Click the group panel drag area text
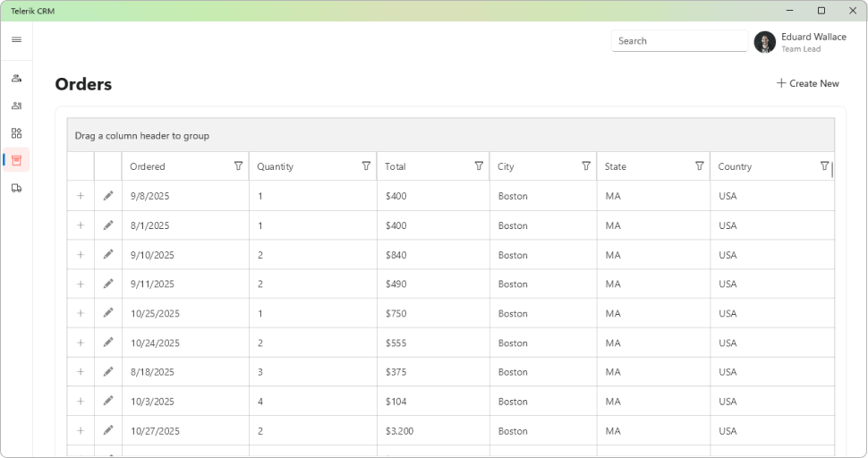This screenshot has height=458, width=868. [141, 135]
